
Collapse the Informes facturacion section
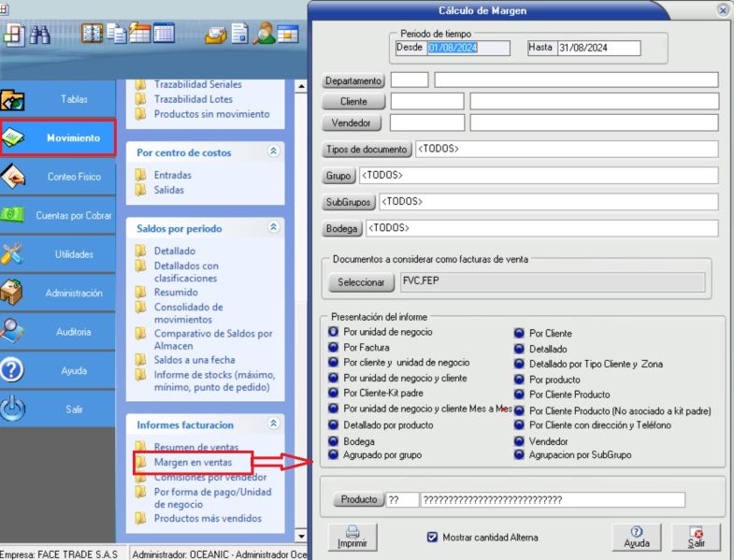coord(273,424)
